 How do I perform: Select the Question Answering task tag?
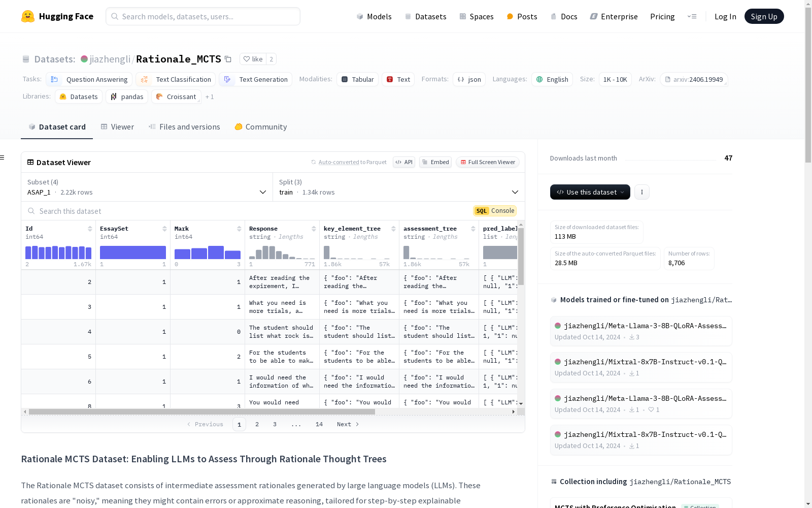coord(89,79)
